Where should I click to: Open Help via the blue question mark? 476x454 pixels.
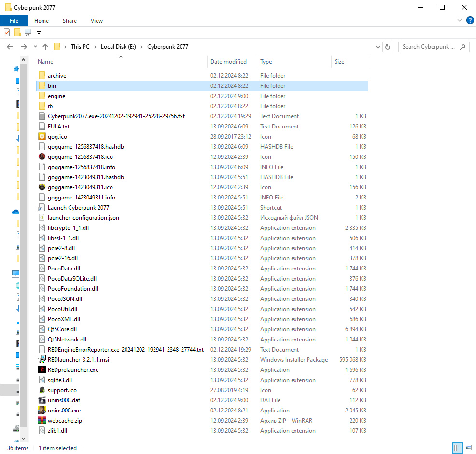click(470, 21)
